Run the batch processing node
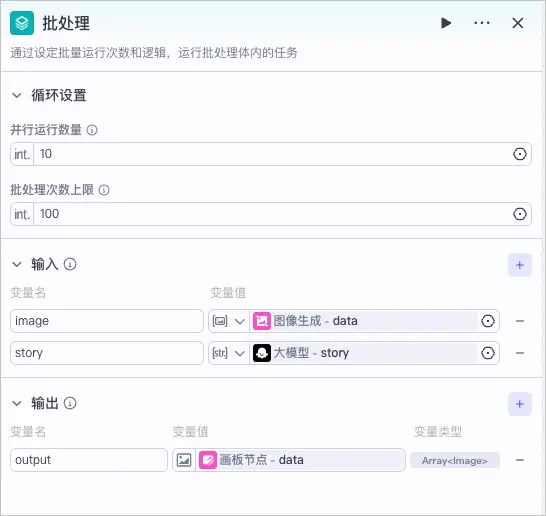The width and height of the screenshot is (546, 516). pyautogui.click(x=446, y=23)
